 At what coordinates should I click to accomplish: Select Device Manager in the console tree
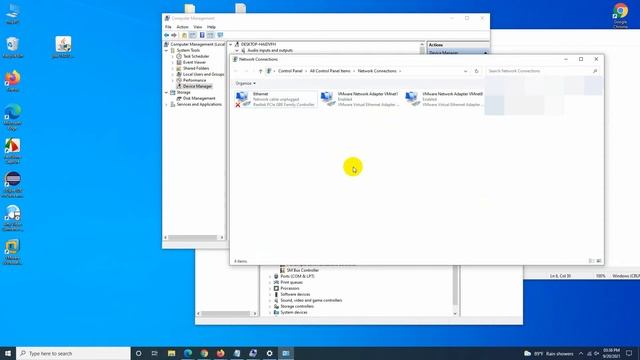[197, 87]
